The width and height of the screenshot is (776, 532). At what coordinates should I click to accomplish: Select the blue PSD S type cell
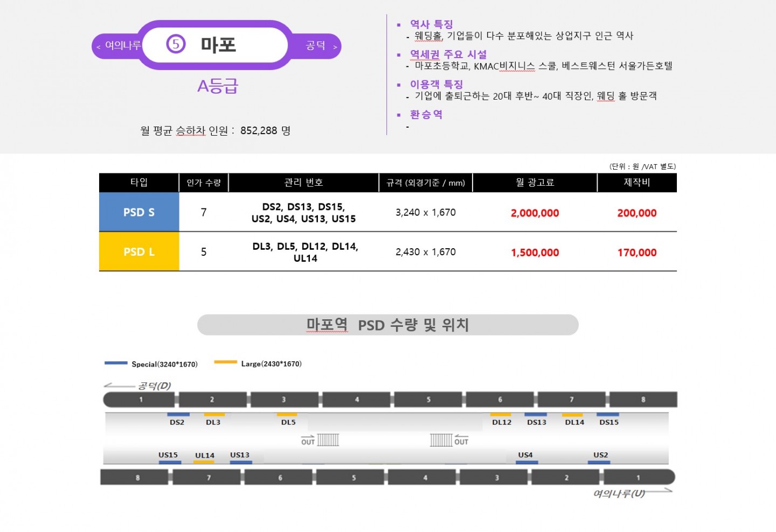tap(139, 212)
